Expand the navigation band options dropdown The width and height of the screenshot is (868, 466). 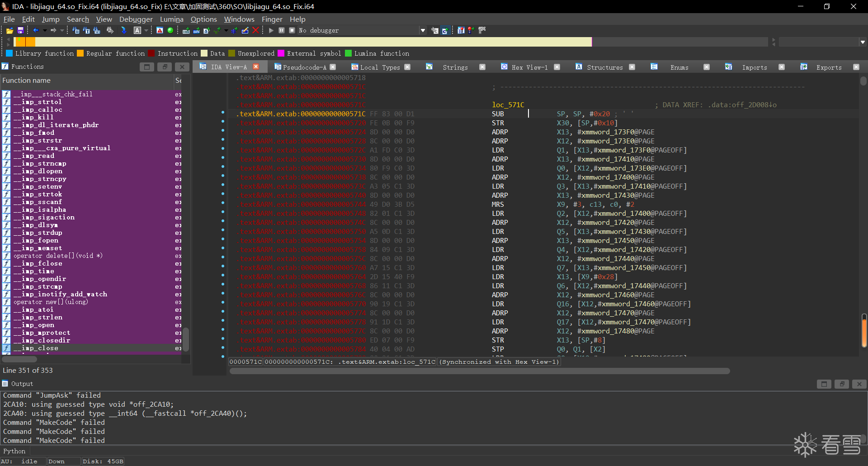pos(863,42)
